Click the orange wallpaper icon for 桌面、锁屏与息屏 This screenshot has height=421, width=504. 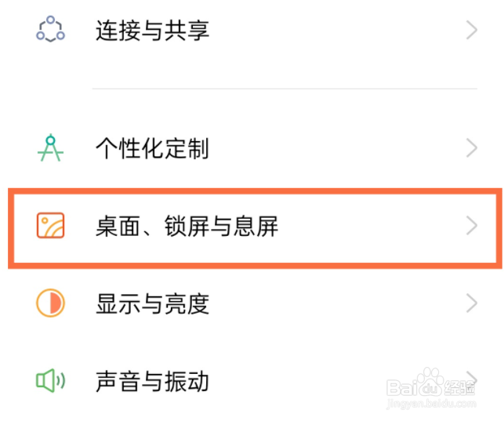point(51,227)
